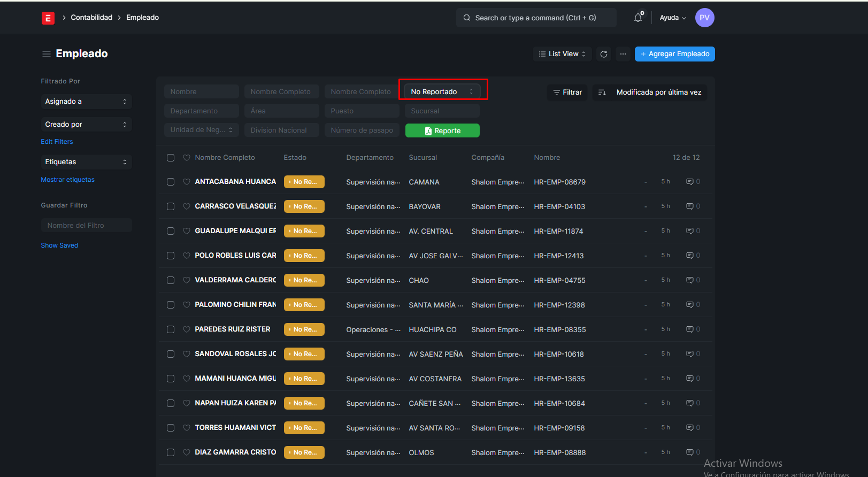This screenshot has width=868, height=477.
Task: Click the refresh list icon
Action: (x=604, y=54)
